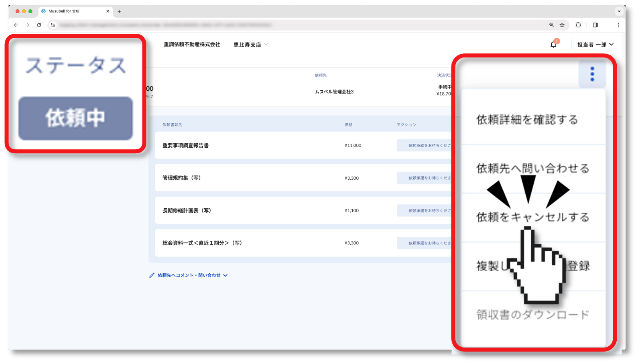Click 重要事項調査報告書 action button
Screen dimensions: 638x364
(x=425, y=145)
